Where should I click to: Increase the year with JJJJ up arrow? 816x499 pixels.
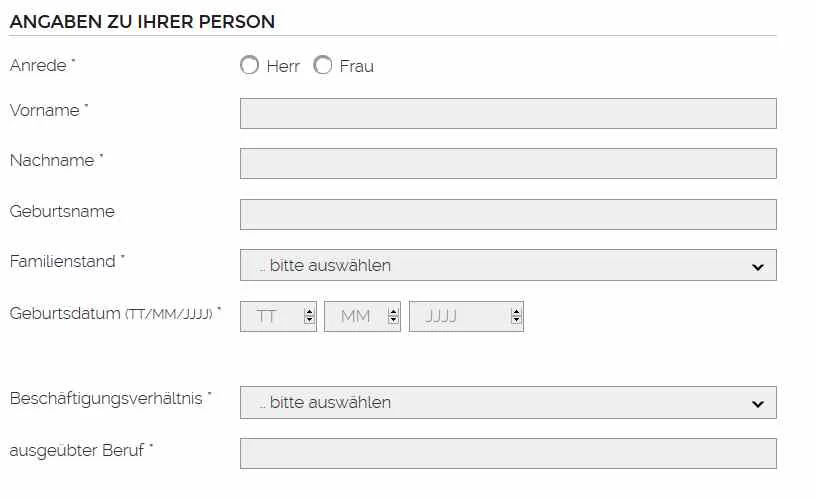(516, 312)
